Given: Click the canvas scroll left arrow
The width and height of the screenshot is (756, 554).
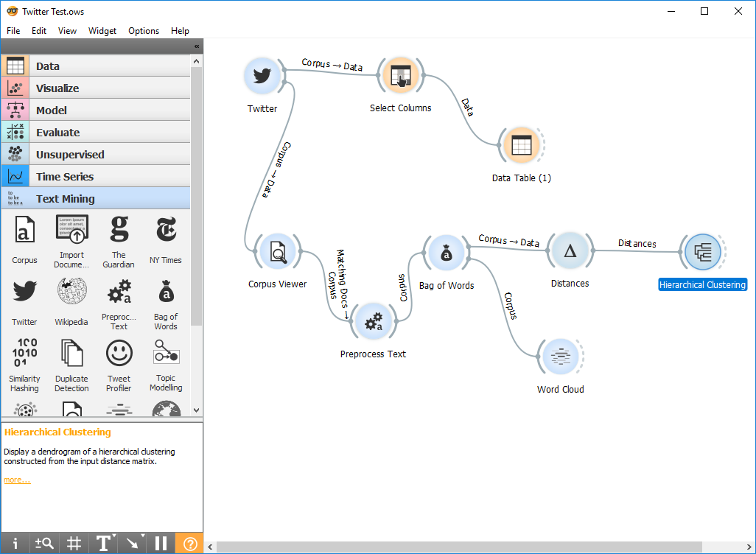Looking at the screenshot, I should pyautogui.click(x=210, y=547).
